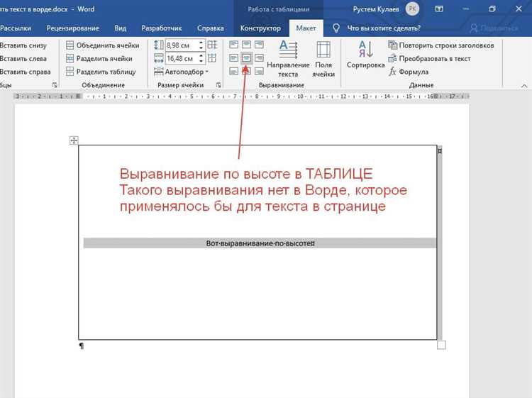Open the Вид tab
The width and height of the screenshot is (532, 398).
120,28
